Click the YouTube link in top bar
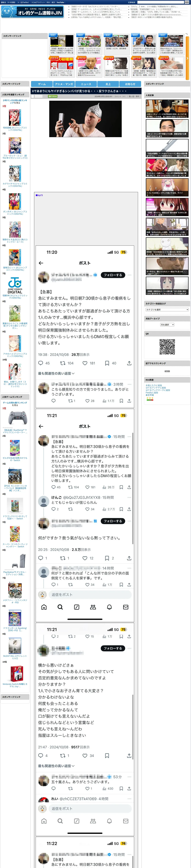Viewport: 191px width, 868px height. pyautogui.click(x=60, y=2)
